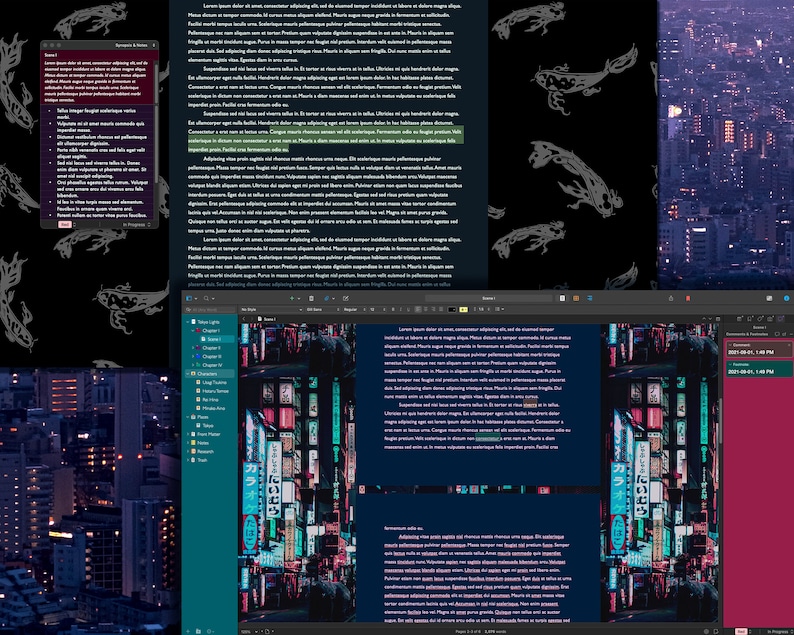Click the Insert link paperclip icon

tap(327, 299)
